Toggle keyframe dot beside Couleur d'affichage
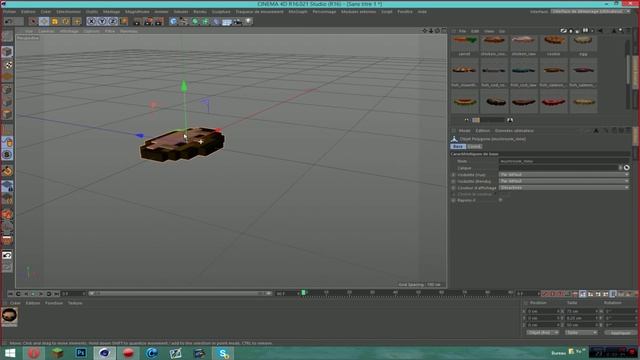 click(x=453, y=188)
